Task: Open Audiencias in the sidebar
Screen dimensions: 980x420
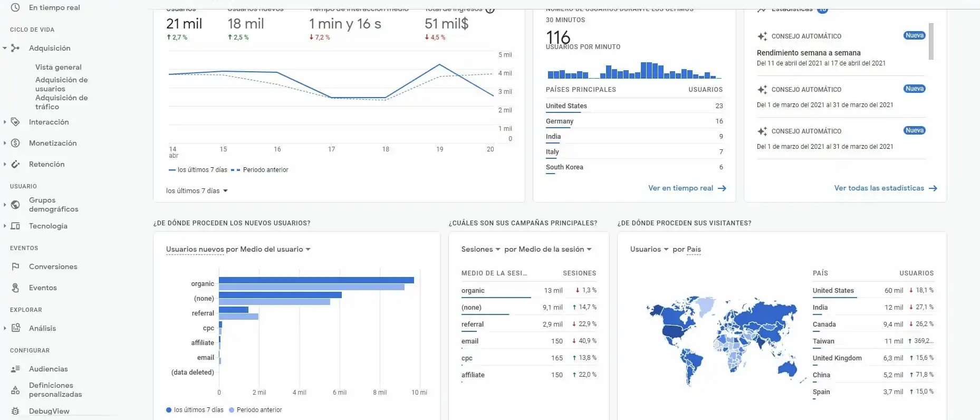Action: coord(49,369)
